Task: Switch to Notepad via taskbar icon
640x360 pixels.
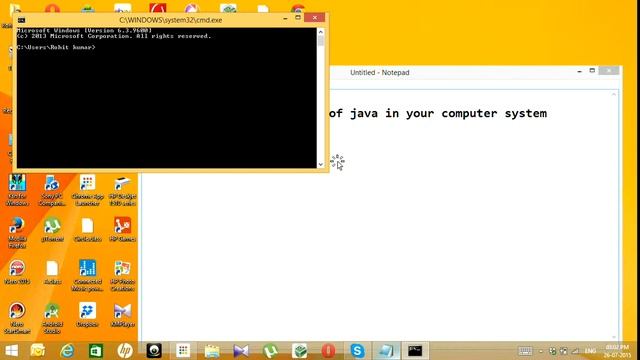Action: click(386, 351)
